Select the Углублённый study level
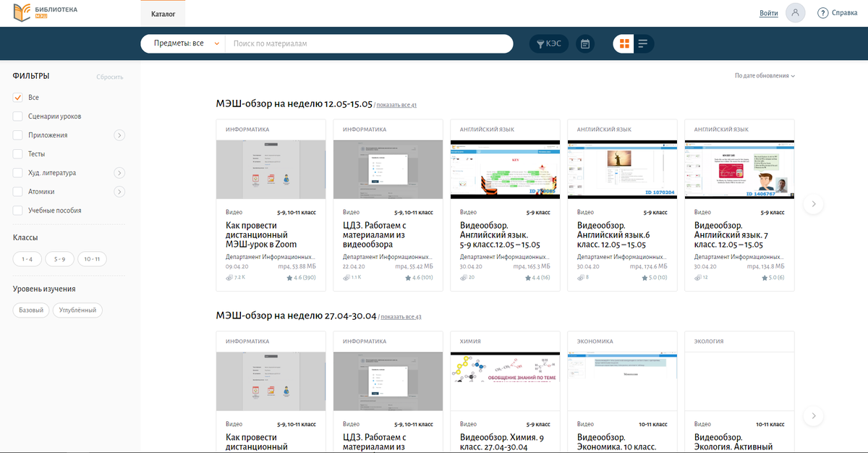 78,310
